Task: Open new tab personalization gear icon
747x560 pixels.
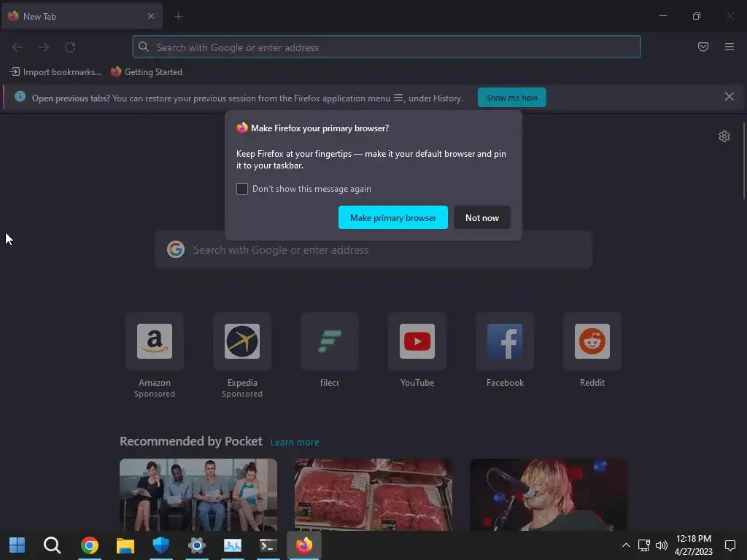Action: pyautogui.click(x=724, y=136)
